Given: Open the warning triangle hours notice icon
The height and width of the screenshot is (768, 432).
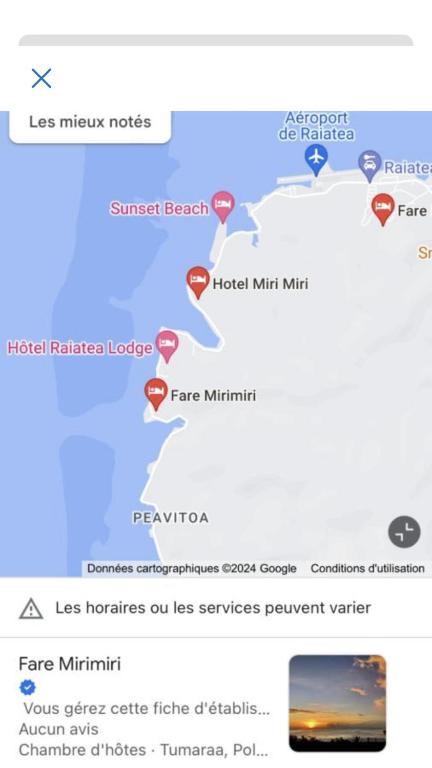Looking at the screenshot, I should click(x=31, y=609).
